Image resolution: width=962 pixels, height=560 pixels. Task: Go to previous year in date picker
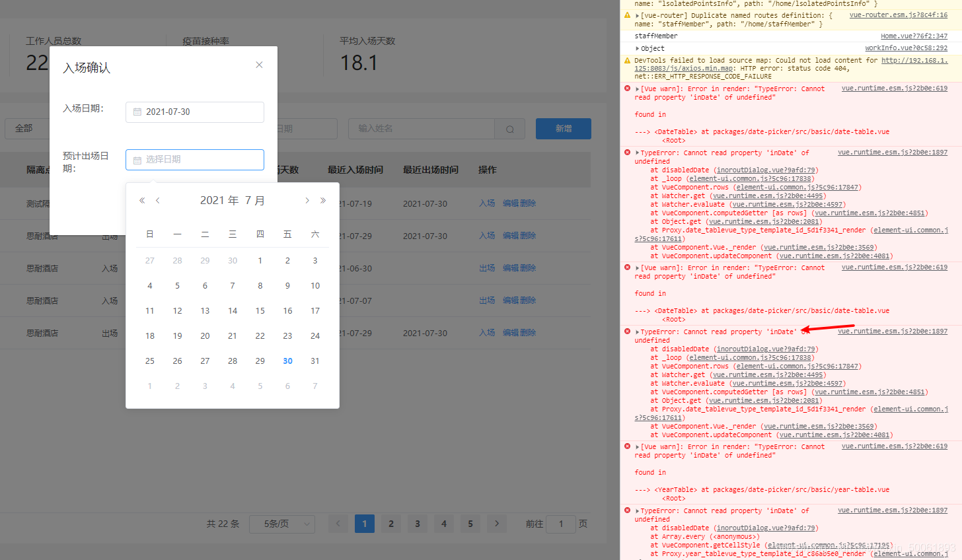coord(142,200)
